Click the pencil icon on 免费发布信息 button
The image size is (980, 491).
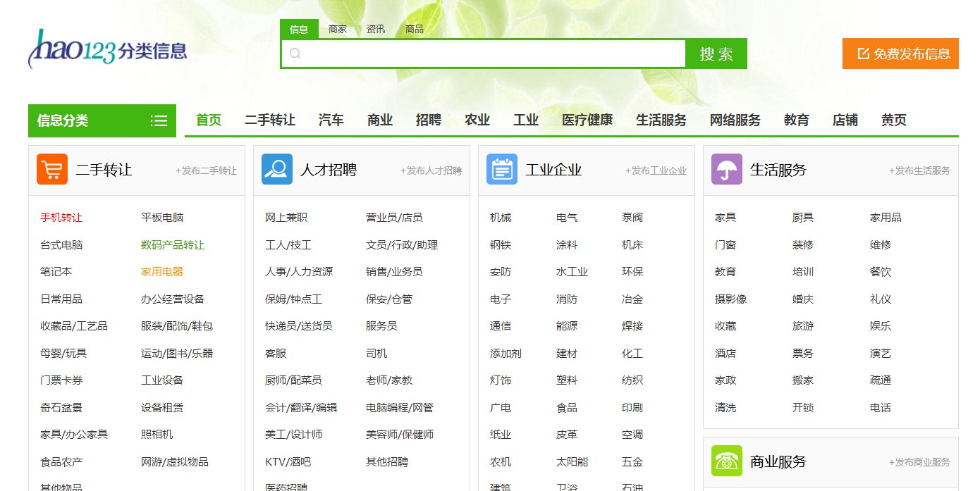click(x=863, y=52)
